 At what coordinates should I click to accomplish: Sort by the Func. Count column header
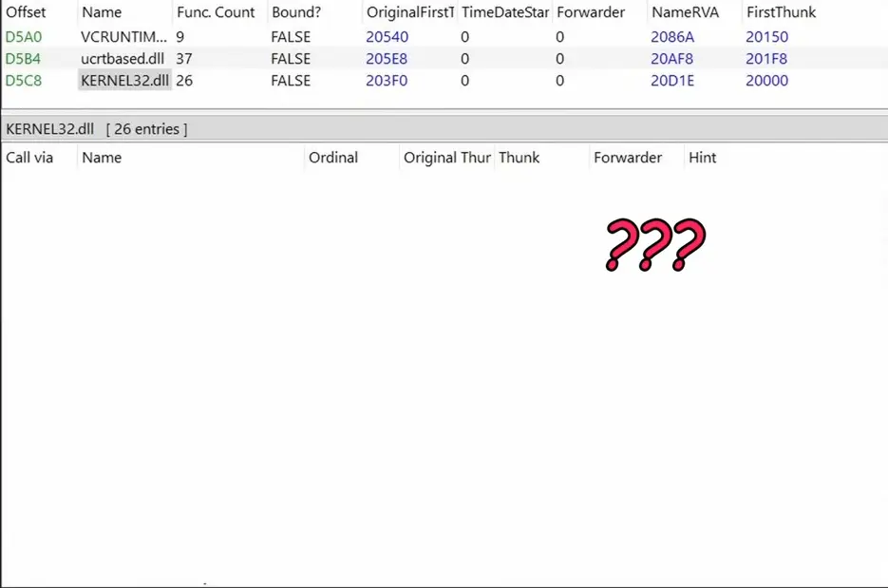216,12
